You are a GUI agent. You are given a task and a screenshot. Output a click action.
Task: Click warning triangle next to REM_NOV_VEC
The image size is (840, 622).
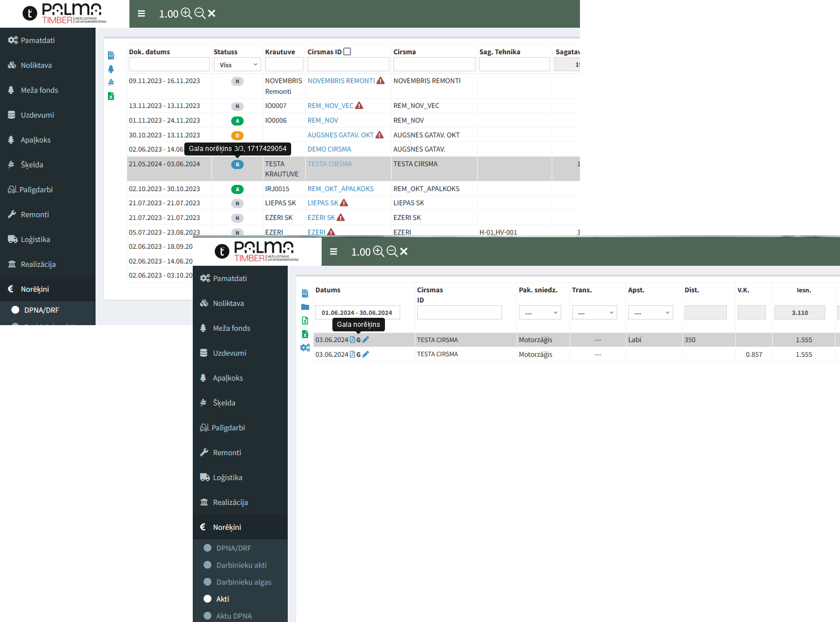coord(359,106)
